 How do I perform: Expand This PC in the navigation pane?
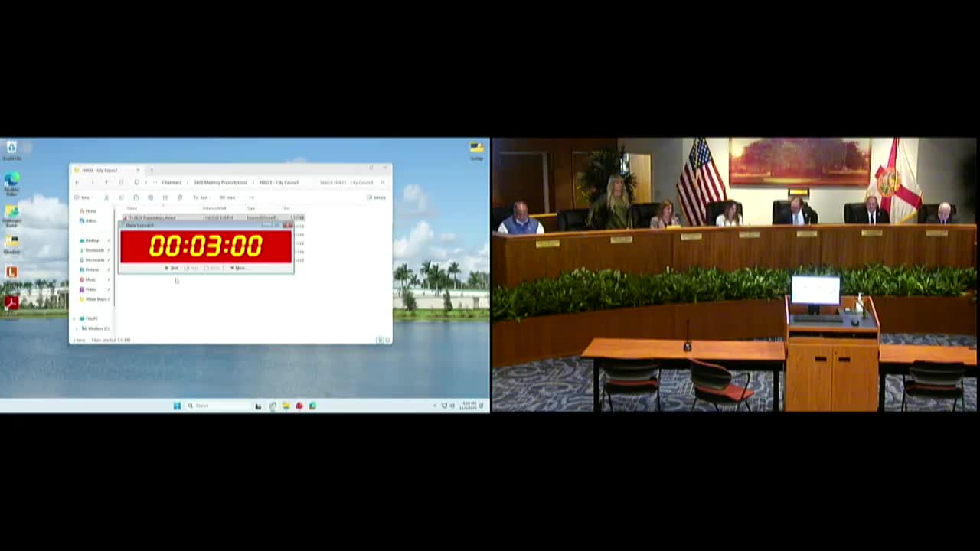pos(76,318)
